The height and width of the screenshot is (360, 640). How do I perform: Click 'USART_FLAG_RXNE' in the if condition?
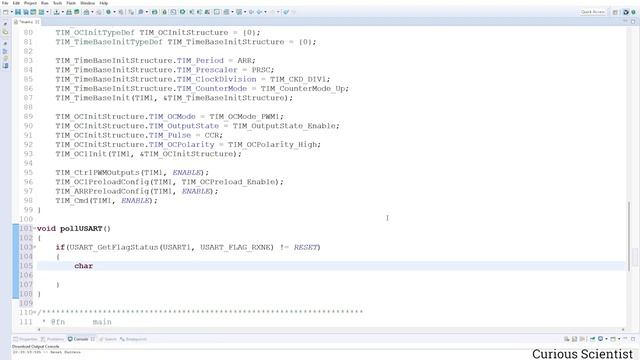click(237, 247)
